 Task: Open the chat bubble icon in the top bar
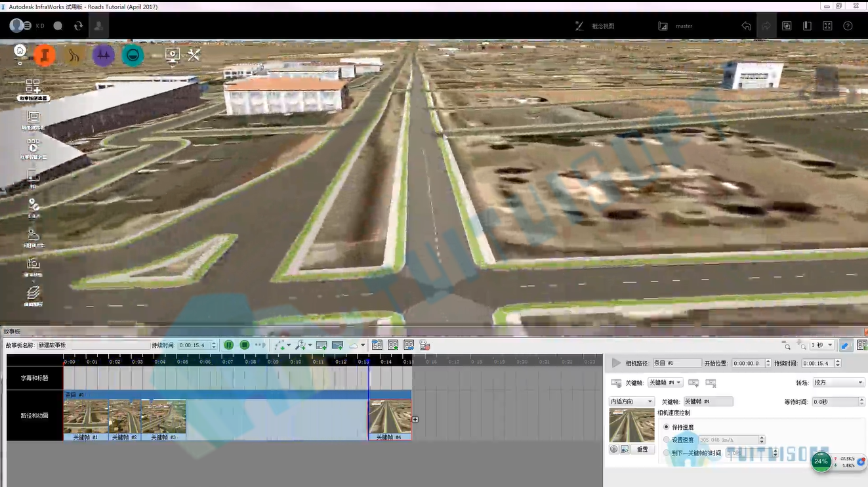tap(58, 26)
